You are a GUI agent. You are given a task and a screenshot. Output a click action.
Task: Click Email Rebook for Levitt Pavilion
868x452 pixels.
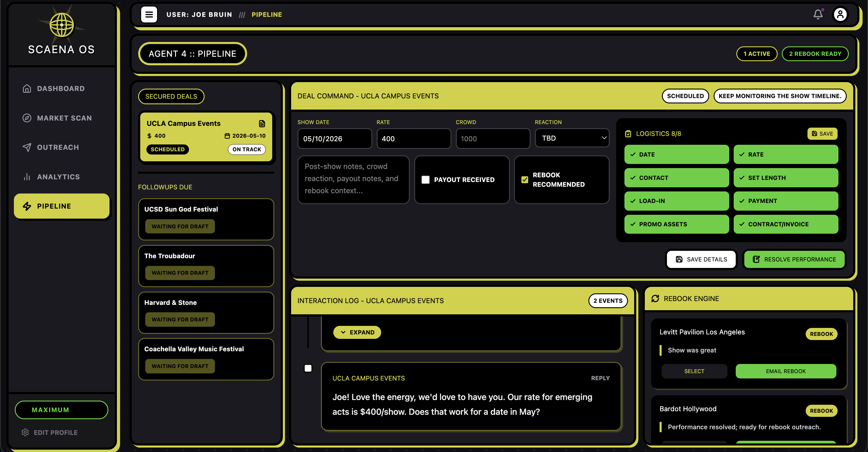click(x=785, y=371)
